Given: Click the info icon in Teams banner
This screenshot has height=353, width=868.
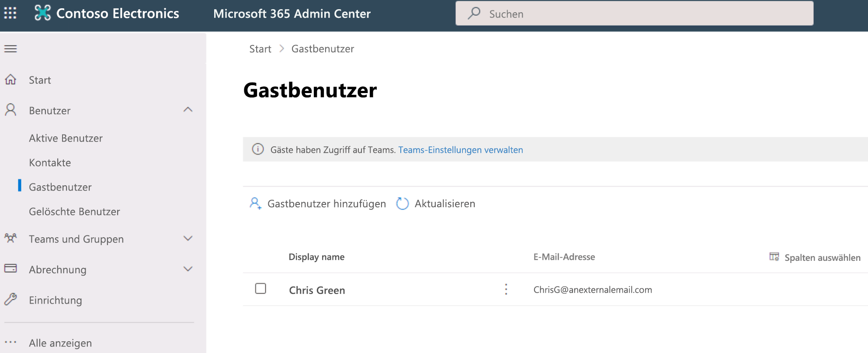Looking at the screenshot, I should [258, 149].
